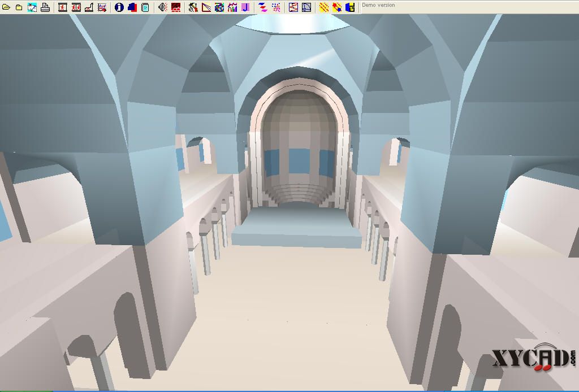Click the dark red brick wall icon
This screenshot has height=392, width=579.
pos(176,7)
